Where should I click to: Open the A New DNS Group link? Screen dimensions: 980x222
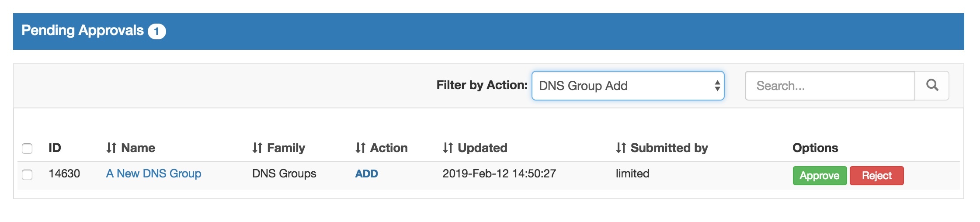153,174
